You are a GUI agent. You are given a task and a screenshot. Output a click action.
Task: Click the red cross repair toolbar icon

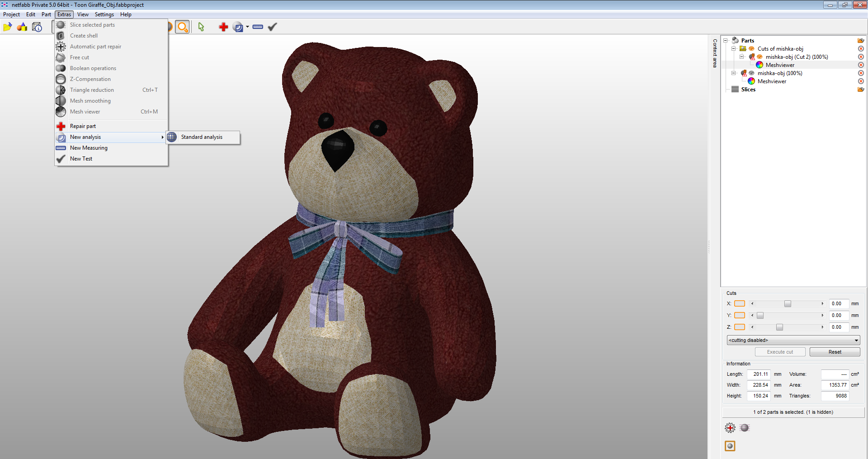pyautogui.click(x=223, y=27)
